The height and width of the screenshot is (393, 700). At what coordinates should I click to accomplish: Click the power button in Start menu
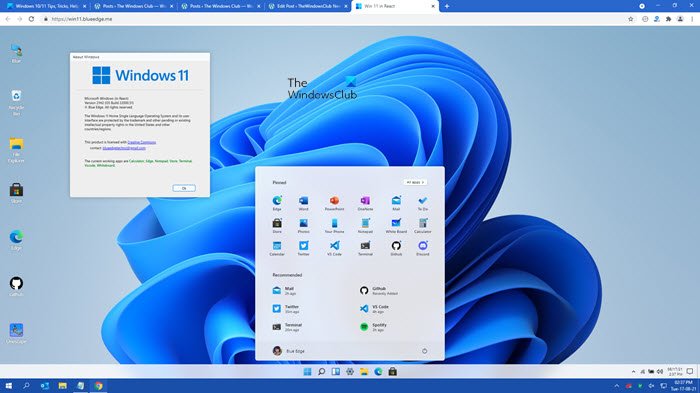(424, 351)
